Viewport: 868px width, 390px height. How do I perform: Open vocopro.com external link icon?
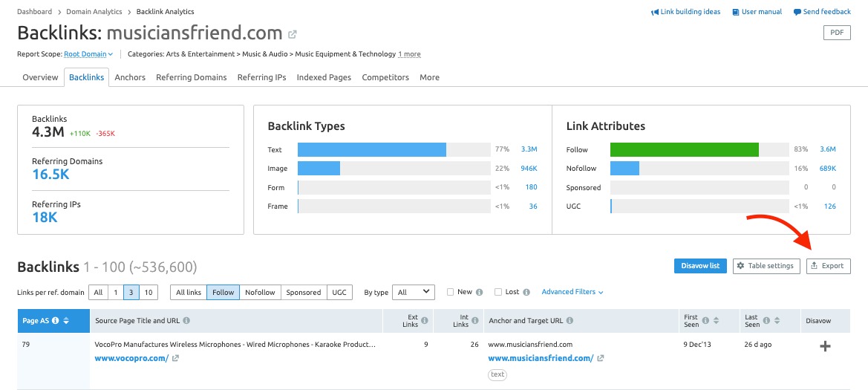(175, 358)
